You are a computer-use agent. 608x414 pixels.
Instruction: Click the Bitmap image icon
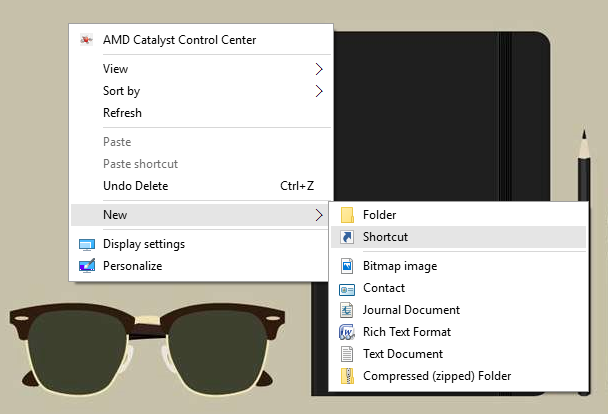pos(347,266)
